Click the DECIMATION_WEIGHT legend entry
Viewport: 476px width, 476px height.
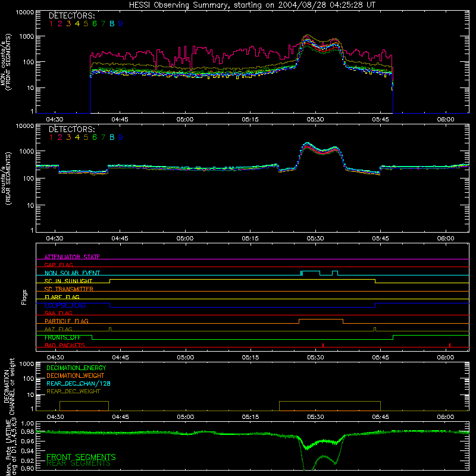click(x=76, y=375)
